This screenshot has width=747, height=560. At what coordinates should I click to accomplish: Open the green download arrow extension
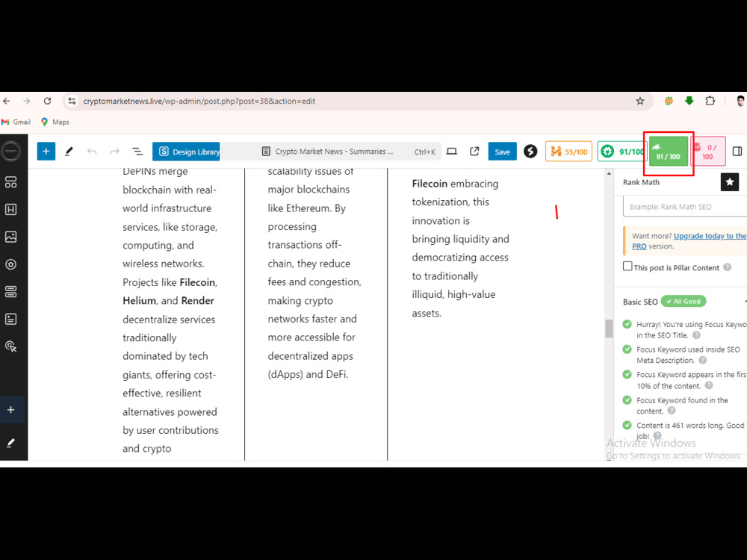(689, 101)
